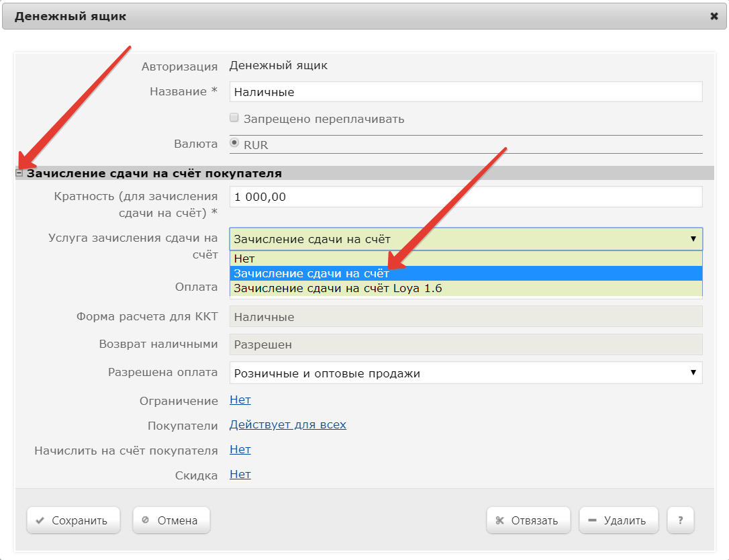Select the highlighted Зачисление сдачи на счёт option
The height and width of the screenshot is (560, 729).
click(x=466, y=273)
